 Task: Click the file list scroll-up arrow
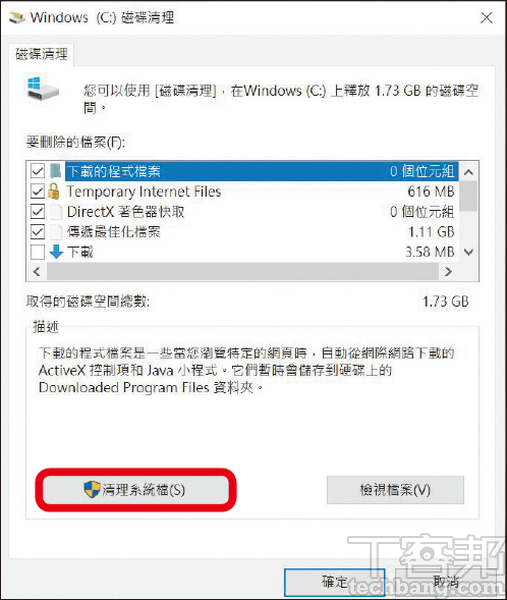[x=469, y=172]
